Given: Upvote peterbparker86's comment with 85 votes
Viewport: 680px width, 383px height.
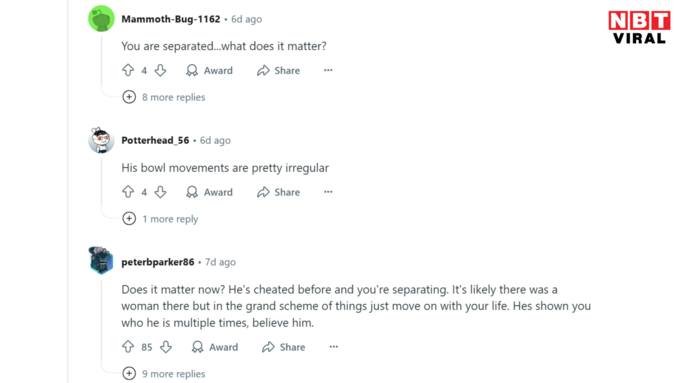Looking at the screenshot, I should pyautogui.click(x=128, y=347).
